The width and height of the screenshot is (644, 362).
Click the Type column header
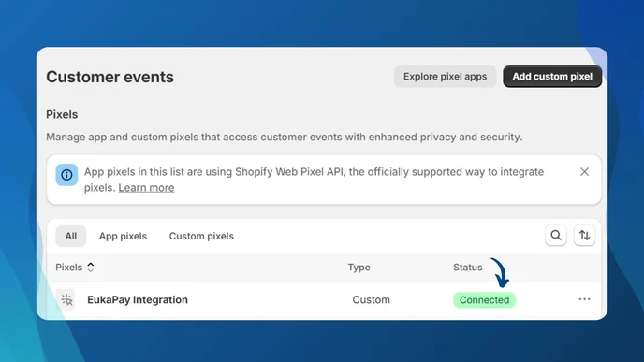pos(359,268)
